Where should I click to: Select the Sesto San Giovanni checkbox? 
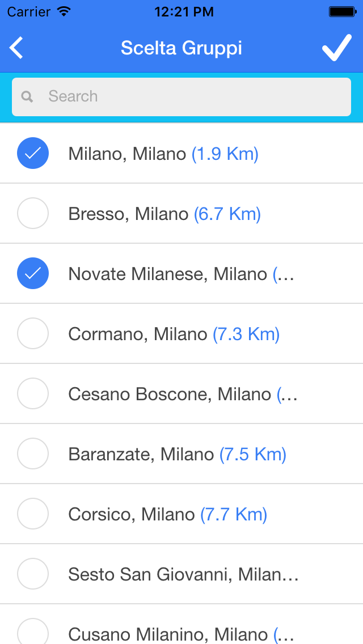click(x=33, y=574)
